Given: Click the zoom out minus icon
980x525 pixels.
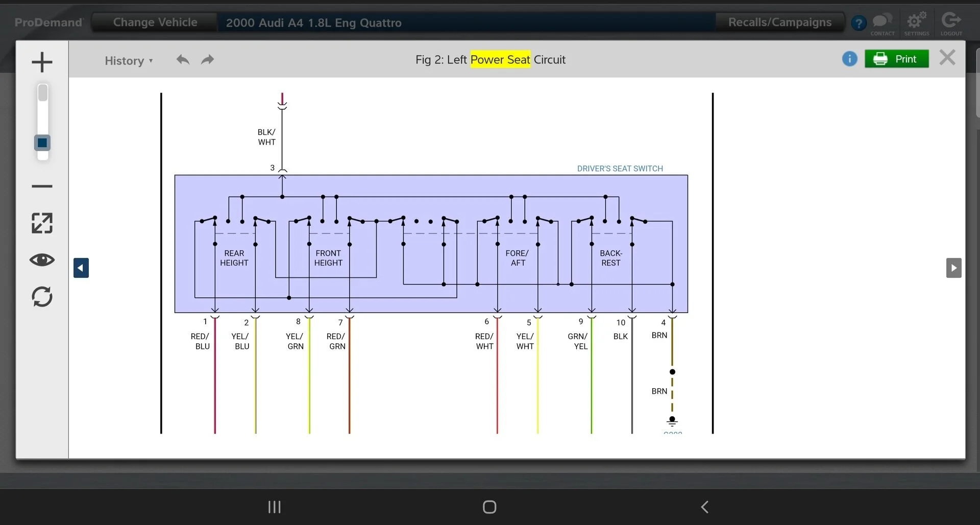Looking at the screenshot, I should point(42,186).
